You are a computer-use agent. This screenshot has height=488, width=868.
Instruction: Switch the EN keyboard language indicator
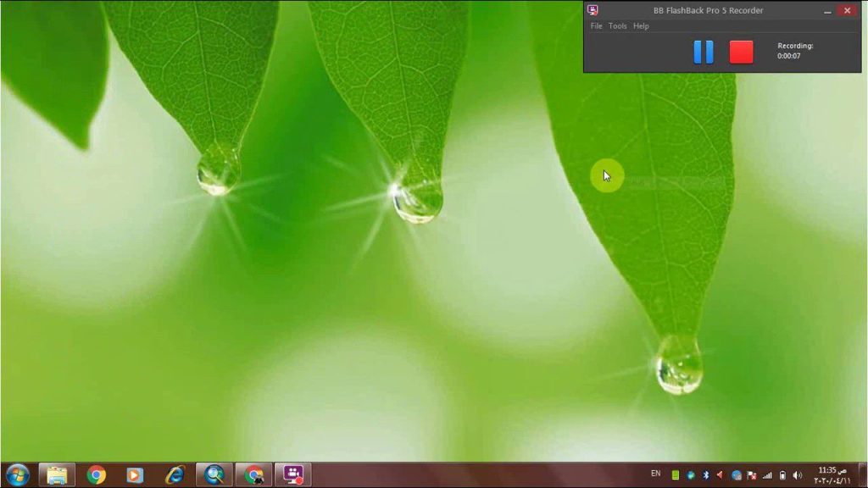pyautogui.click(x=656, y=474)
